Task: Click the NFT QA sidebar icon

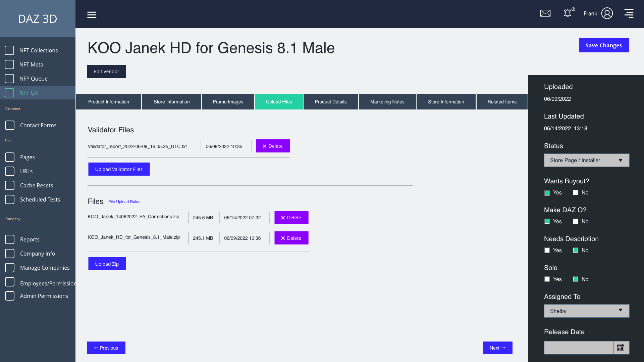Action: [9, 93]
